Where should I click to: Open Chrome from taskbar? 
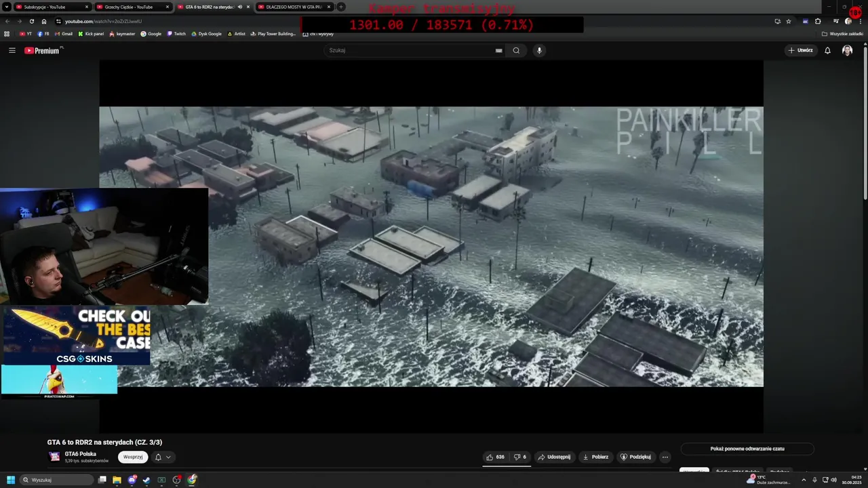[x=192, y=480]
